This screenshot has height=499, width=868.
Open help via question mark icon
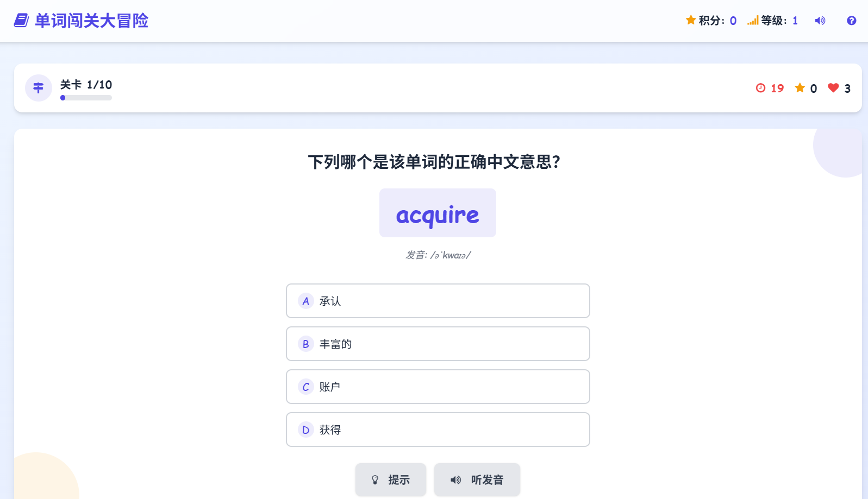[852, 21]
